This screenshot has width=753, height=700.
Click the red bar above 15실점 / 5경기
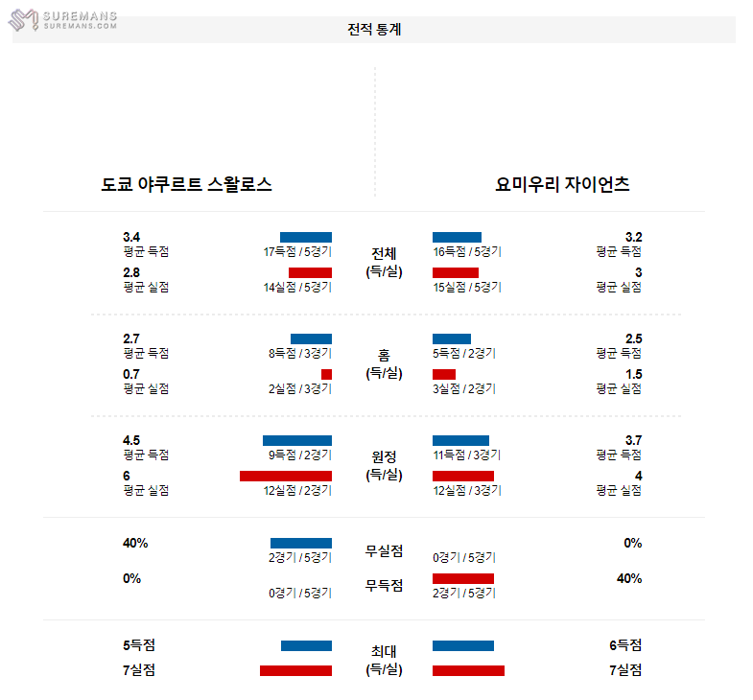455,272
